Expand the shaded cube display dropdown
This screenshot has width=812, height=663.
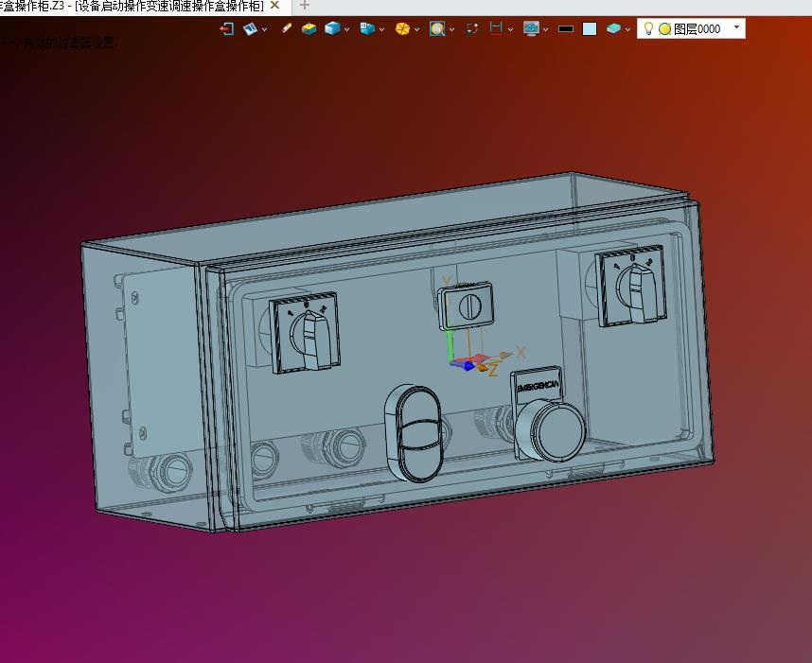coord(346,29)
